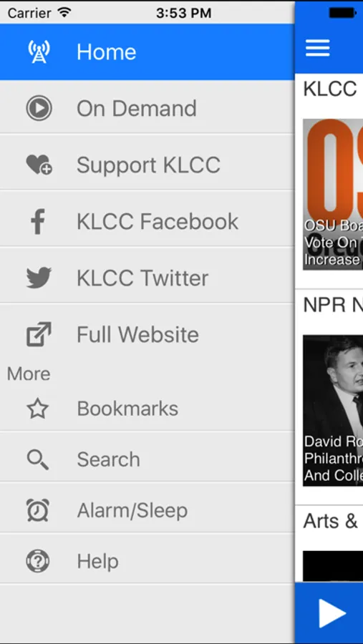Viewport: 363px width, 644px height.
Task: Tap the Twitter bird icon
Action: (39, 278)
